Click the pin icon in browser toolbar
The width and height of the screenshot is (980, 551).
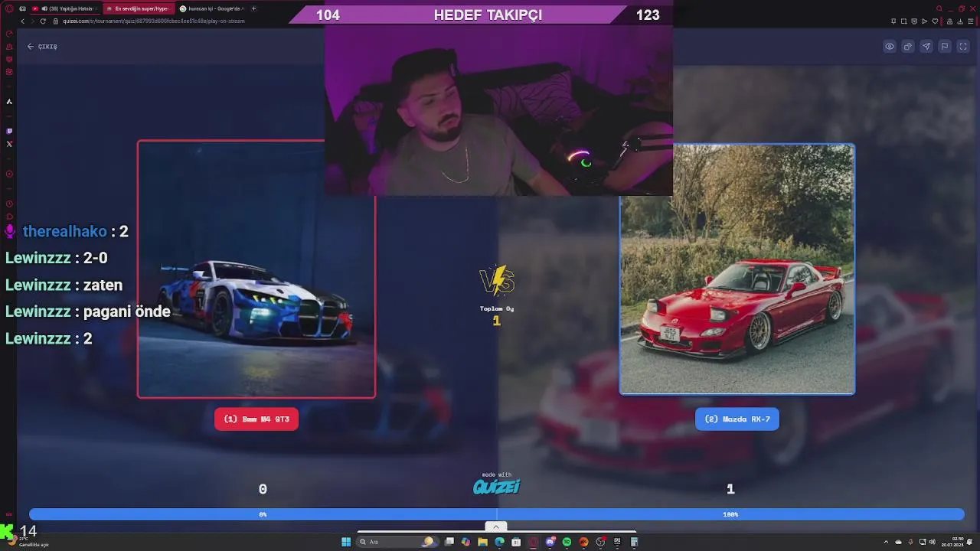tap(893, 21)
